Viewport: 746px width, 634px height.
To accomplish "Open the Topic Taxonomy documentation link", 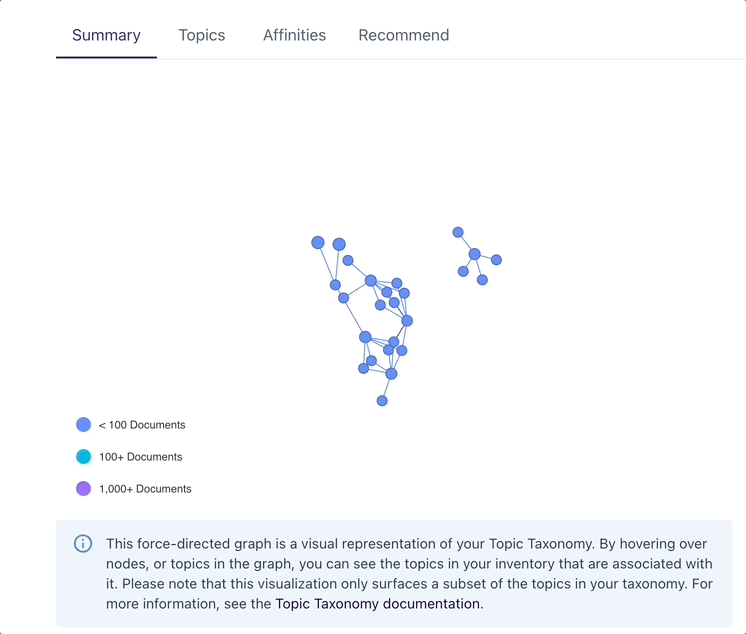I will tap(377, 604).
